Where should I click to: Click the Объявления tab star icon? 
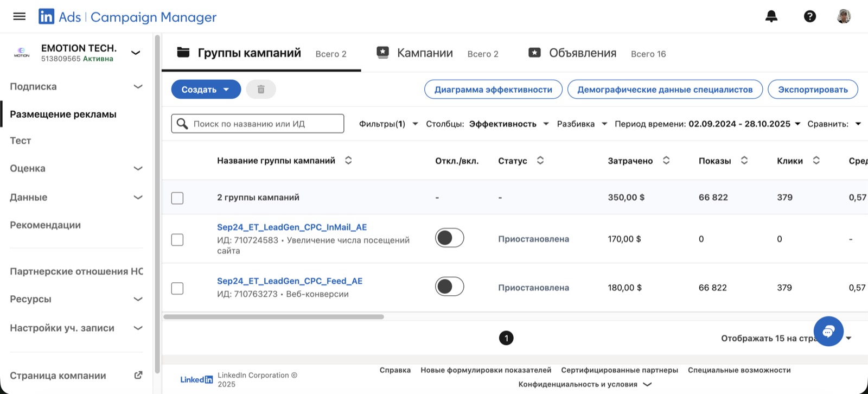point(534,53)
